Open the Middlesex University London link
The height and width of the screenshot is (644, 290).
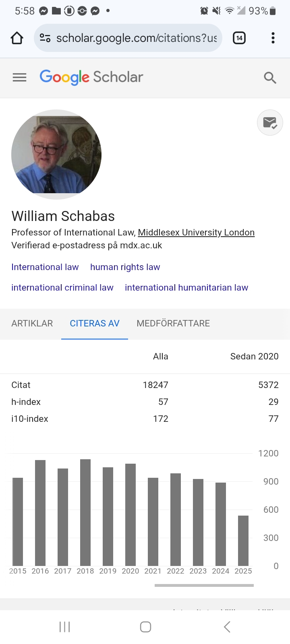coord(196,232)
